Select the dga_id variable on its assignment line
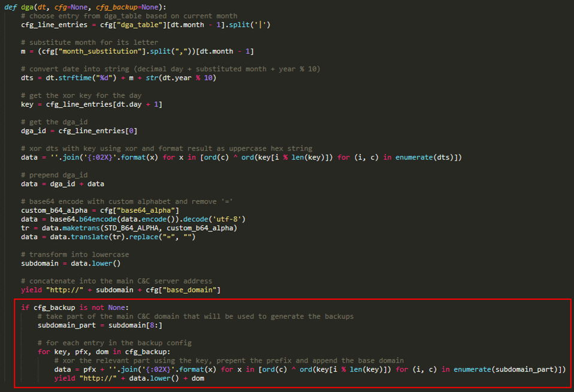Screen dimensions: 574x392 click(x=33, y=130)
